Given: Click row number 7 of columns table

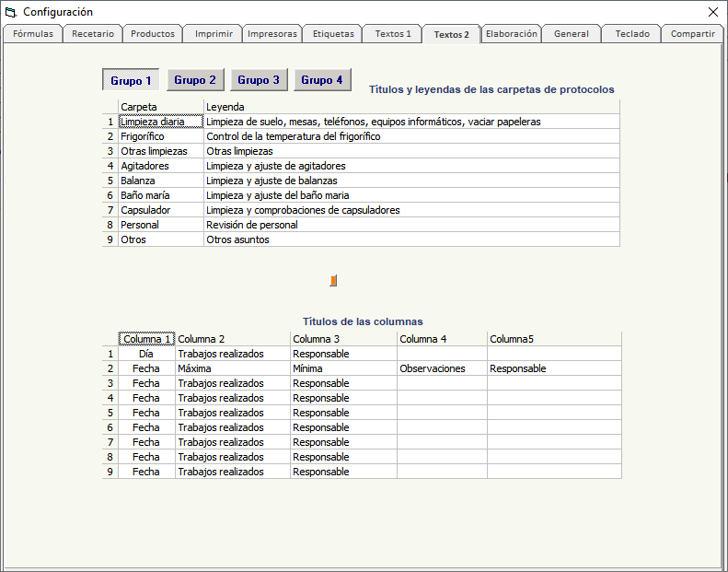Looking at the screenshot, I should 110,442.
